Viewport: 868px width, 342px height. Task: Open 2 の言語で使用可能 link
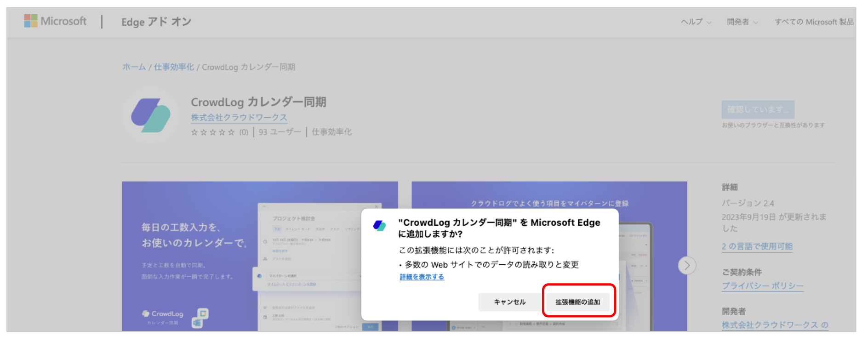coord(757,246)
